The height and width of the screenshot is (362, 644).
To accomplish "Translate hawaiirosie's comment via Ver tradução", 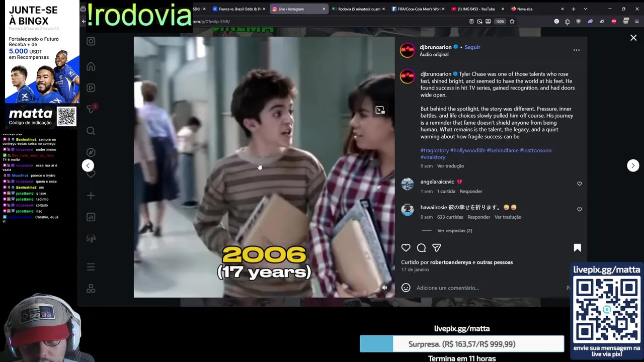I will 508,217.
